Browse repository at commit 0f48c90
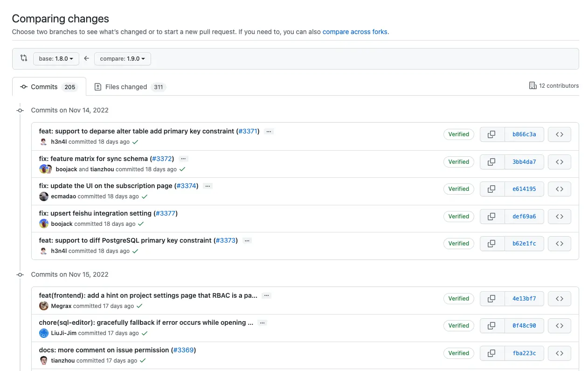Screen dimensions: 588x371 559,326
